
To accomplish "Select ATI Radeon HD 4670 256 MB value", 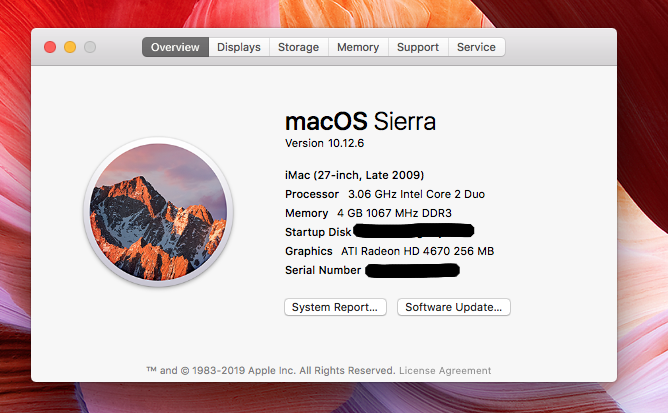I will click(418, 251).
